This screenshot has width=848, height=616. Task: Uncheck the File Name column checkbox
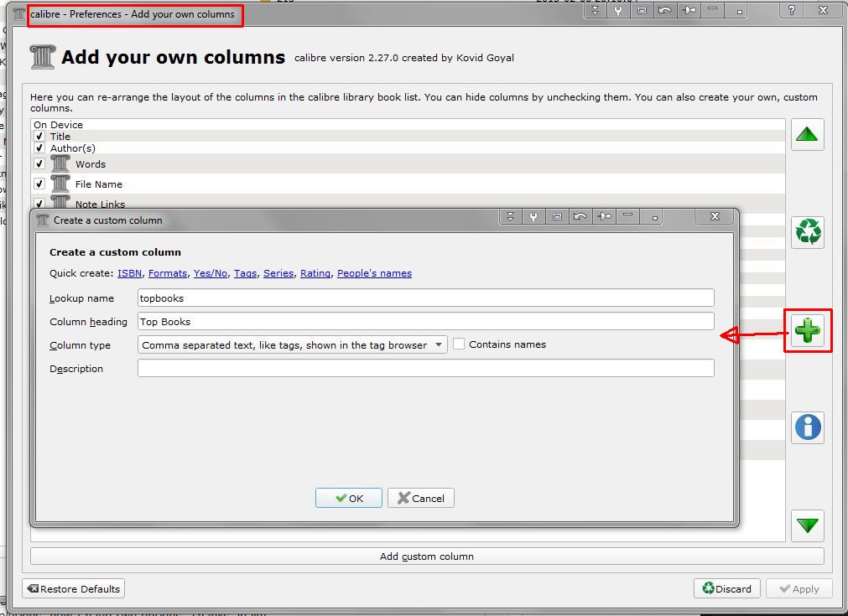coord(39,184)
